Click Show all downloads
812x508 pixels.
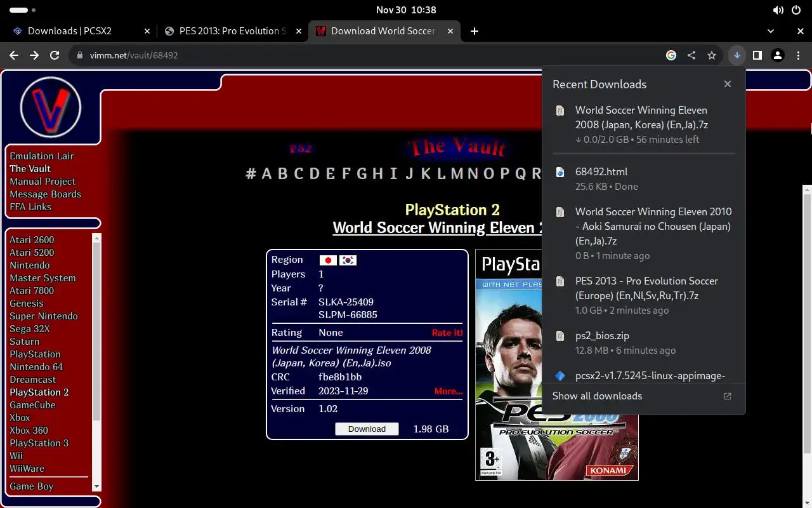pyautogui.click(x=597, y=396)
